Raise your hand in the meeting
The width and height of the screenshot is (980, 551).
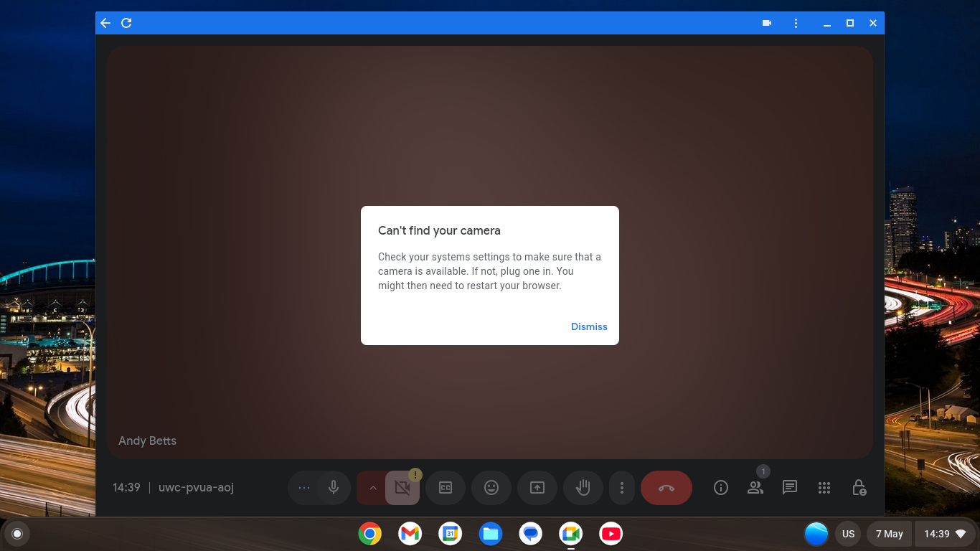583,488
